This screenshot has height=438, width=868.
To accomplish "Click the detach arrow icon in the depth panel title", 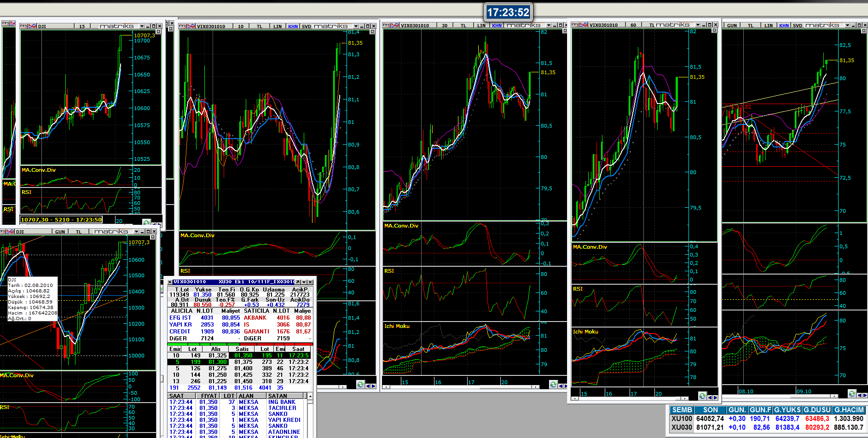I will pyautogui.click(x=298, y=282).
